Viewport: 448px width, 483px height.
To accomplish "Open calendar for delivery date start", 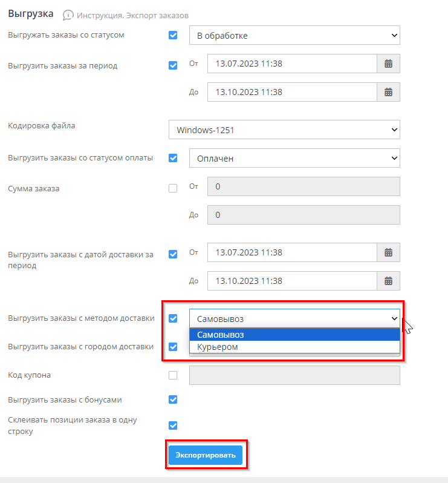I will point(388,252).
